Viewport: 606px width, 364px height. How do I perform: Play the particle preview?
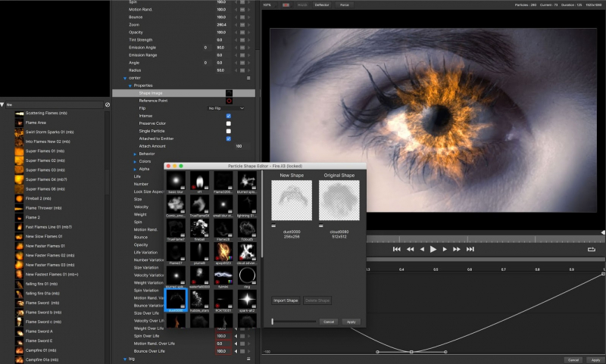[433, 248]
